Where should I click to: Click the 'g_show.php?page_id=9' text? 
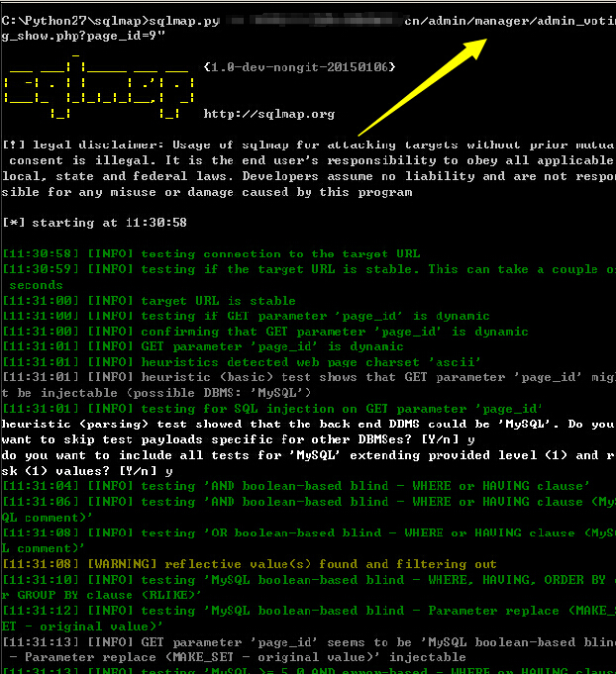point(83,36)
